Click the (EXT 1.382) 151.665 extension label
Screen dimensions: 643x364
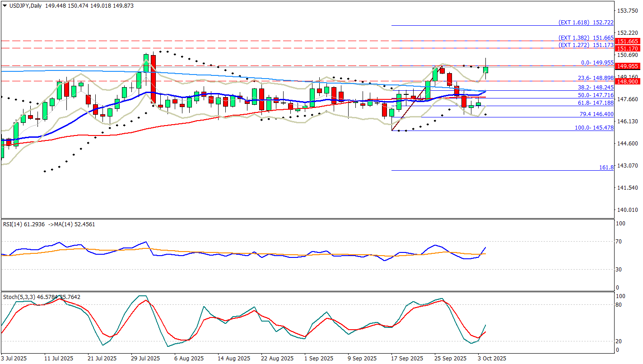point(586,38)
